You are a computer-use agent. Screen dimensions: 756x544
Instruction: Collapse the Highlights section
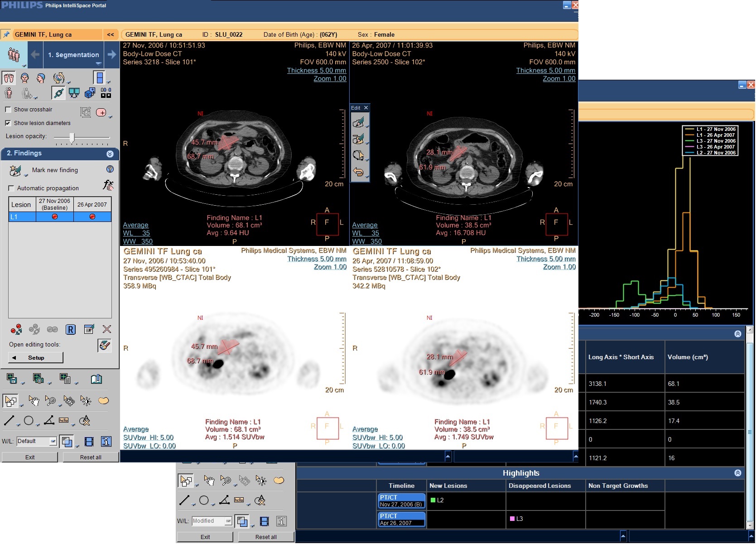[x=737, y=473]
